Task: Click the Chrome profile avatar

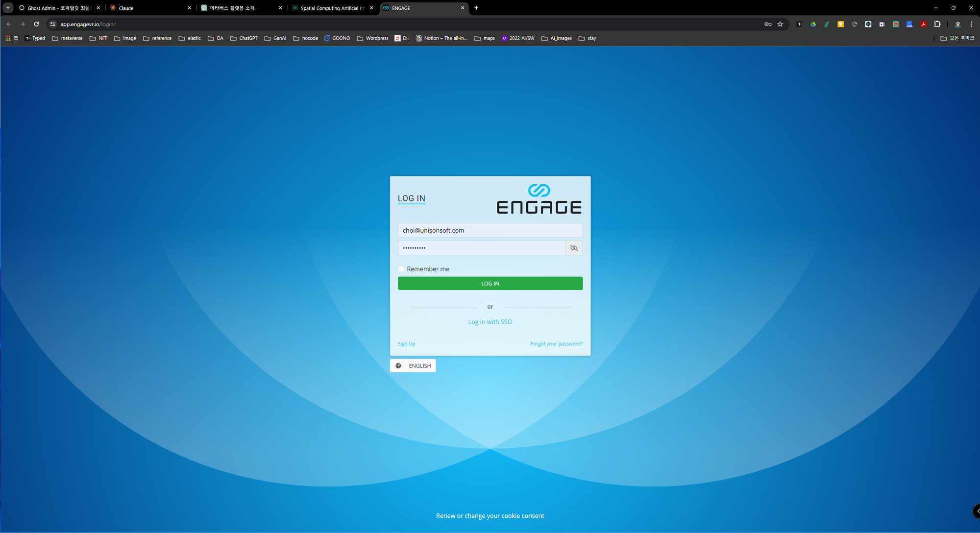Action: click(x=957, y=24)
